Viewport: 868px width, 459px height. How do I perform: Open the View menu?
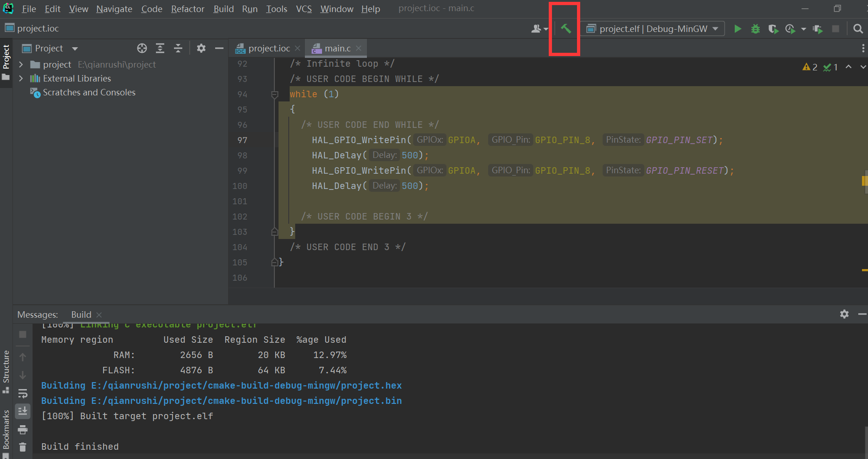tap(79, 9)
